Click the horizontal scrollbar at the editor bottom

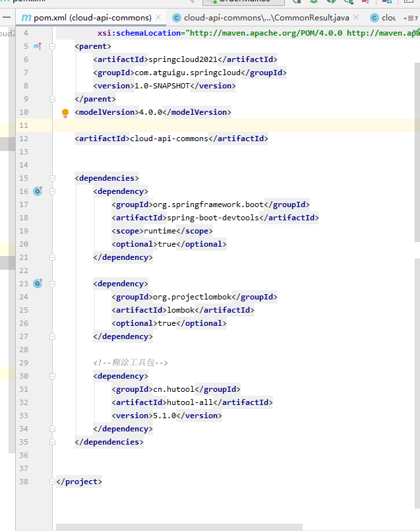(179, 528)
